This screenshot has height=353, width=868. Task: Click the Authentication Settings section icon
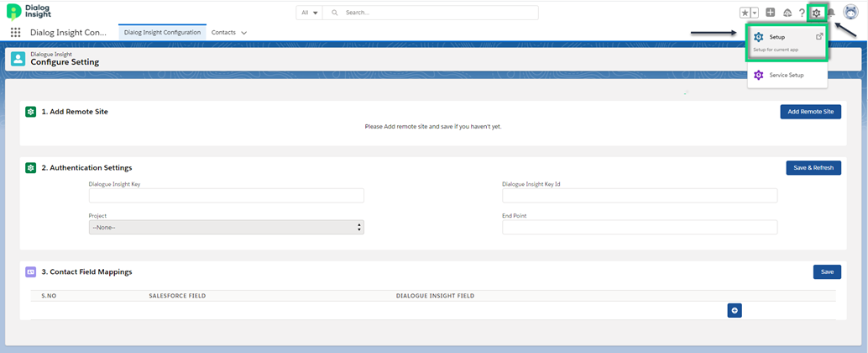click(x=30, y=167)
